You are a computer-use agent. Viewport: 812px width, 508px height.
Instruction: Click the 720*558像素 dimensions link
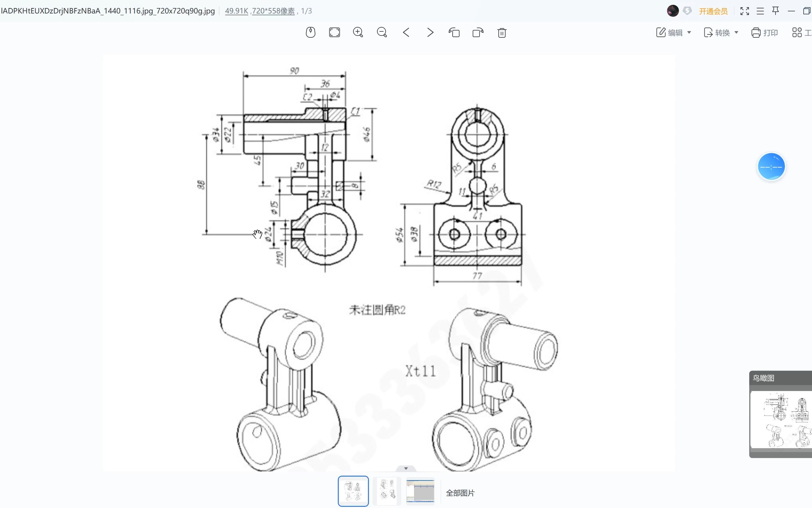273,11
